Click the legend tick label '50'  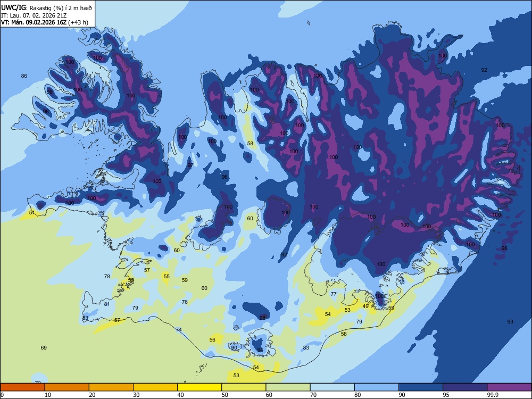225,395
